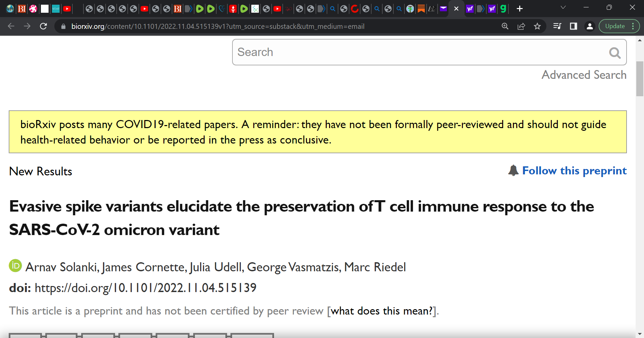This screenshot has height=338, width=644.
Task: Click the vertical page scrollbar thumb
Action: pos(640,79)
